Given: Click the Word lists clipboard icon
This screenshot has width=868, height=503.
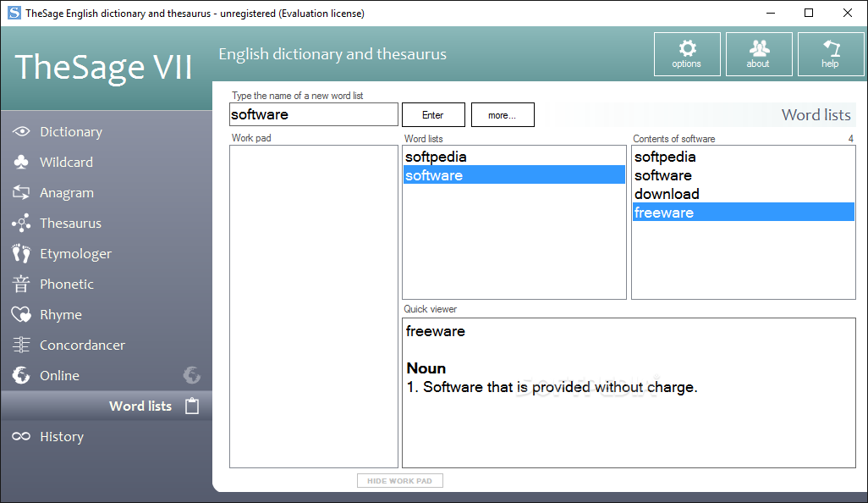Looking at the screenshot, I should (x=192, y=406).
